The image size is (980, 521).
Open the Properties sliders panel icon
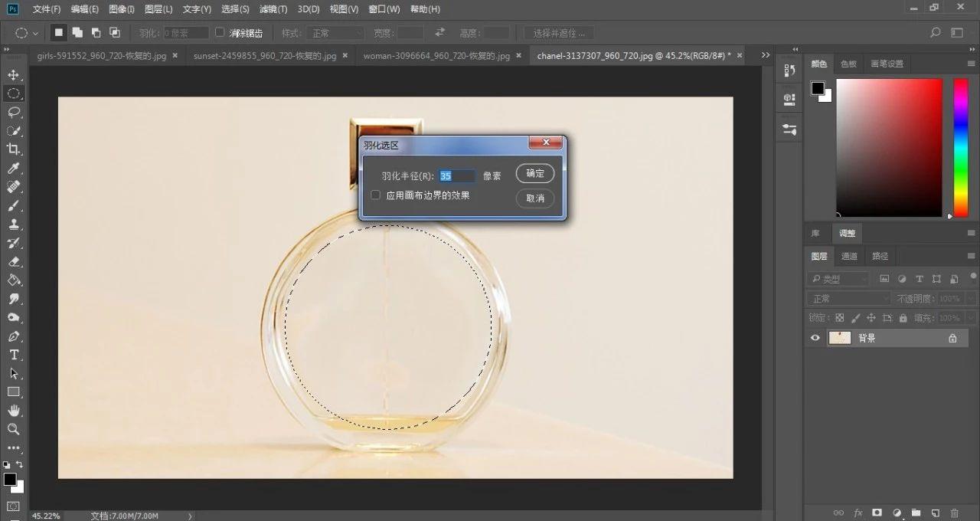point(789,129)
